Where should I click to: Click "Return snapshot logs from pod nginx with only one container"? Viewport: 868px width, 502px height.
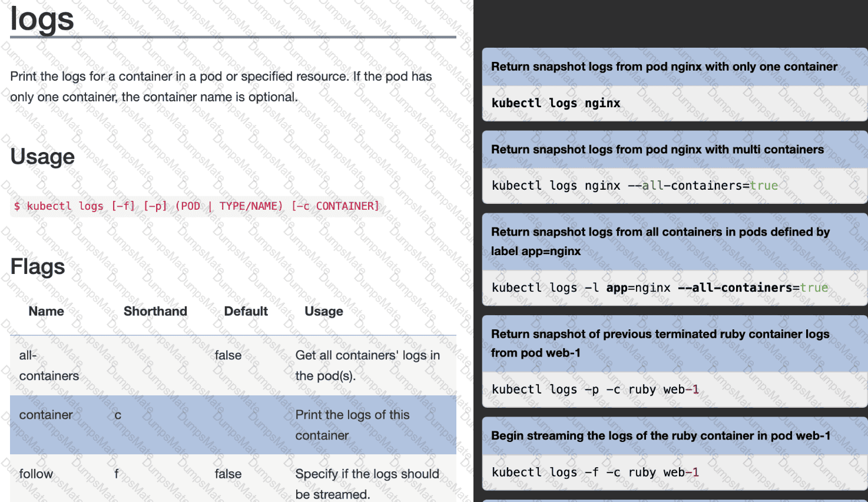pos(664,67)
